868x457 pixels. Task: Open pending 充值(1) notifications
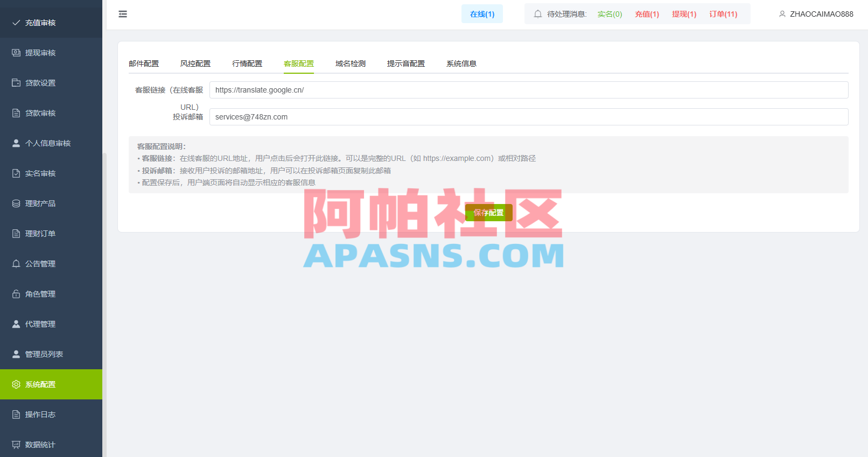point(647,14)
